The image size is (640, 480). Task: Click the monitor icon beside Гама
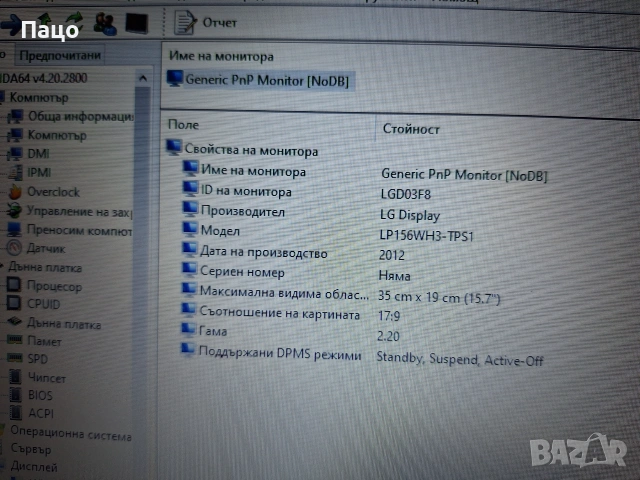point(188,329)
